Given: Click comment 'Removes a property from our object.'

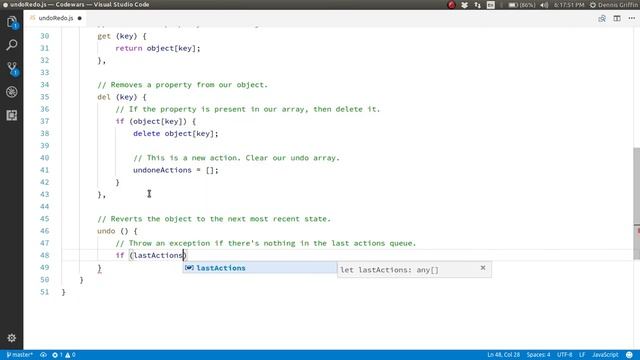Looking at the screenshot, I should point(182,85).
